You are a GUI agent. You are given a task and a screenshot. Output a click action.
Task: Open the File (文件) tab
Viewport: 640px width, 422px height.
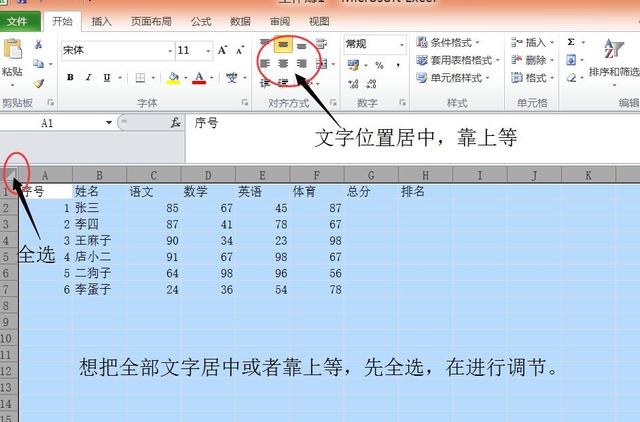20,21
